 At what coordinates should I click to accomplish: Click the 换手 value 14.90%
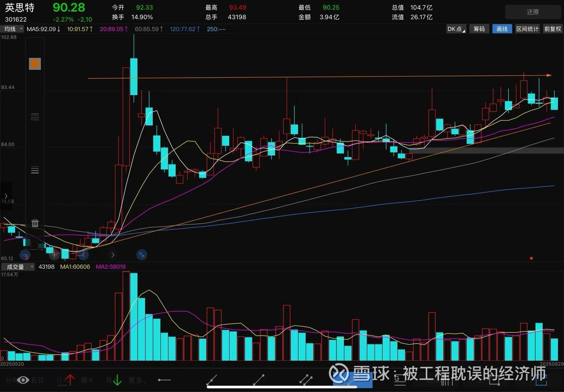tap(142, 17)
